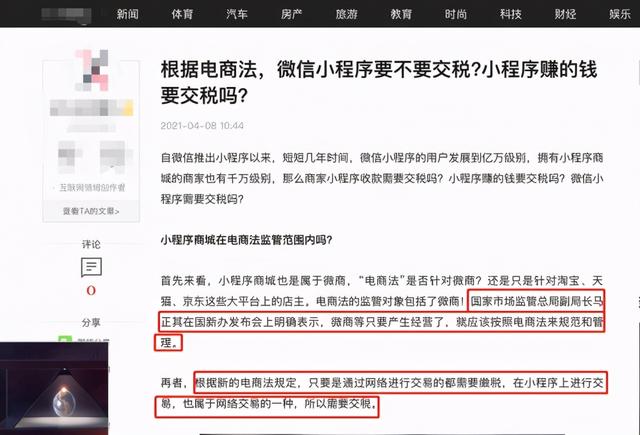640x435 pixels.
Task: Go to the 汽车 section
Action: [237, 14]
